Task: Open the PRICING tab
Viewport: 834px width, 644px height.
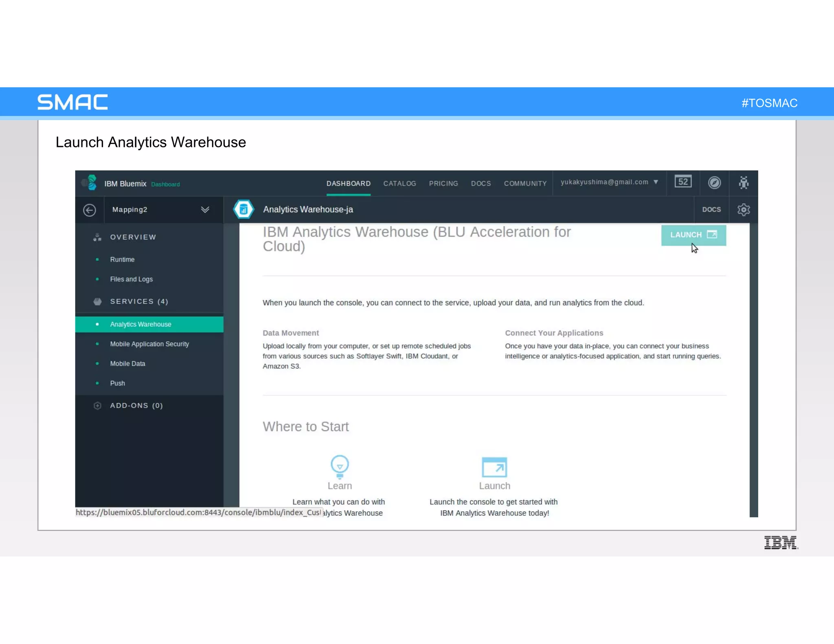Action: click(443, 184)
